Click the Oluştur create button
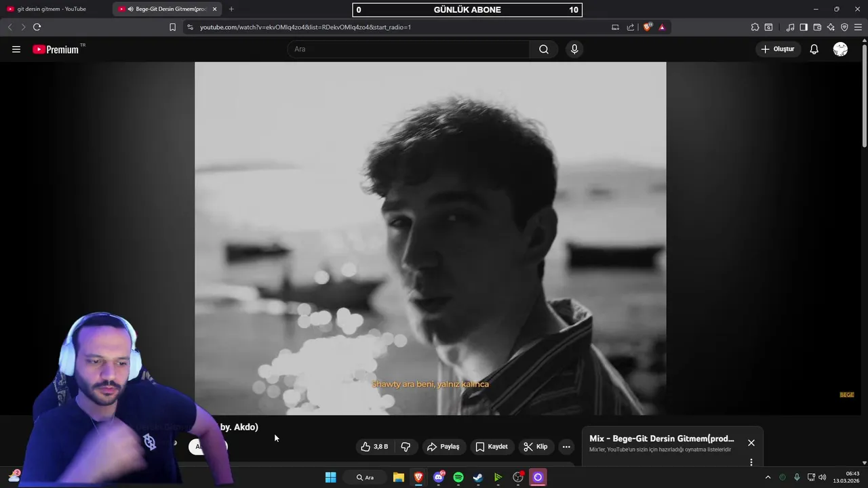The height and width of the screenshot is (488, 868). 778,49
